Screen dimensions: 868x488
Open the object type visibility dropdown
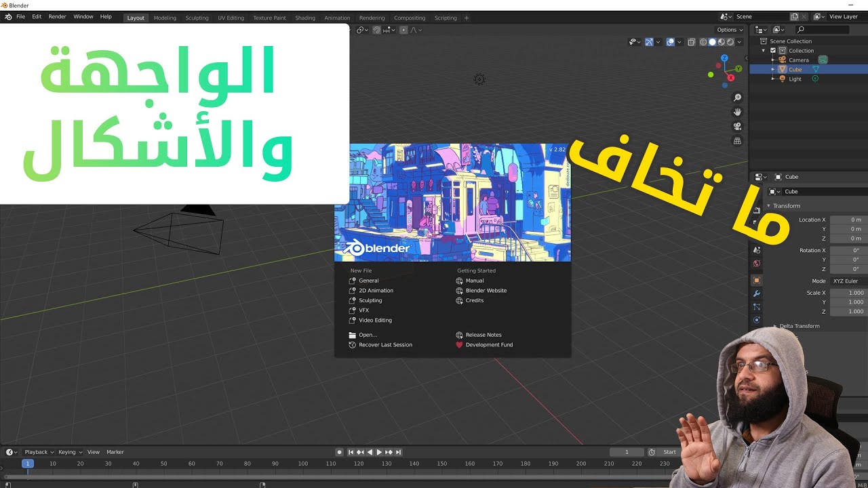pos(635,42)
